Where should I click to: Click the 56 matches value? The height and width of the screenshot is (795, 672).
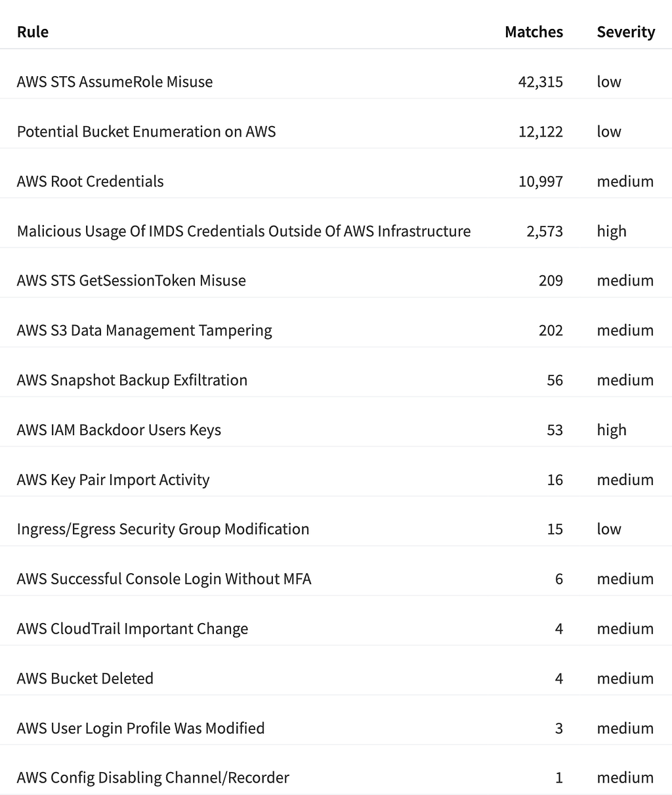[x=555, y=380]
